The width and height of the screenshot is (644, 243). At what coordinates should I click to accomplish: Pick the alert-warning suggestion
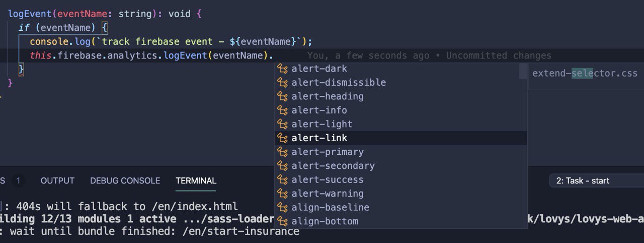[x=400, y=194]
